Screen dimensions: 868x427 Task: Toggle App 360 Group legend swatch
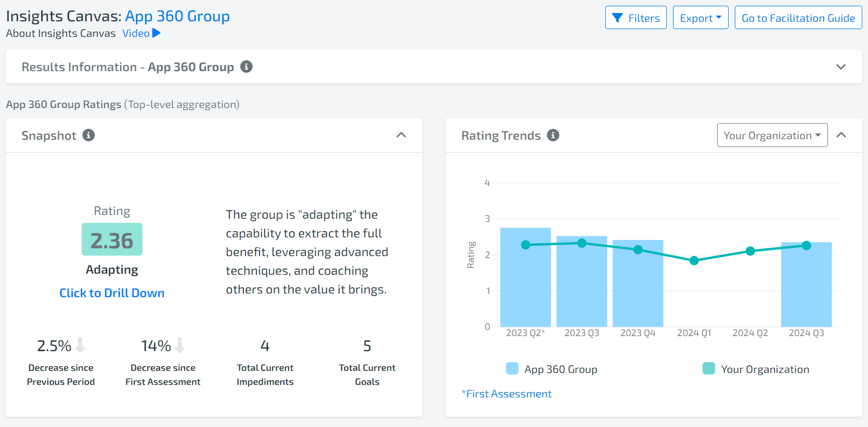512,369
